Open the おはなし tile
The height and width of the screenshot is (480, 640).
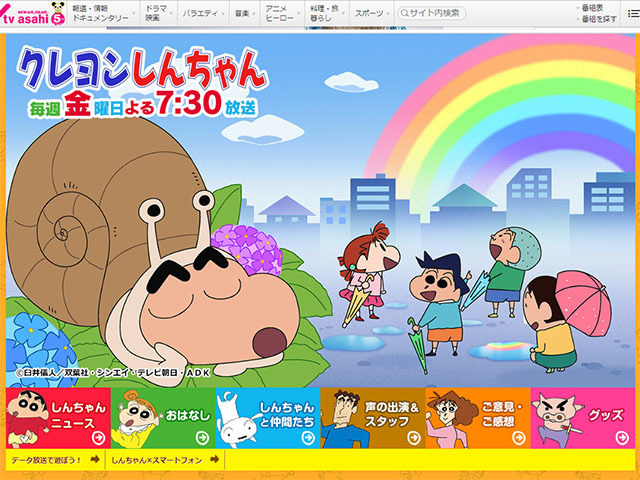[163, 418]
